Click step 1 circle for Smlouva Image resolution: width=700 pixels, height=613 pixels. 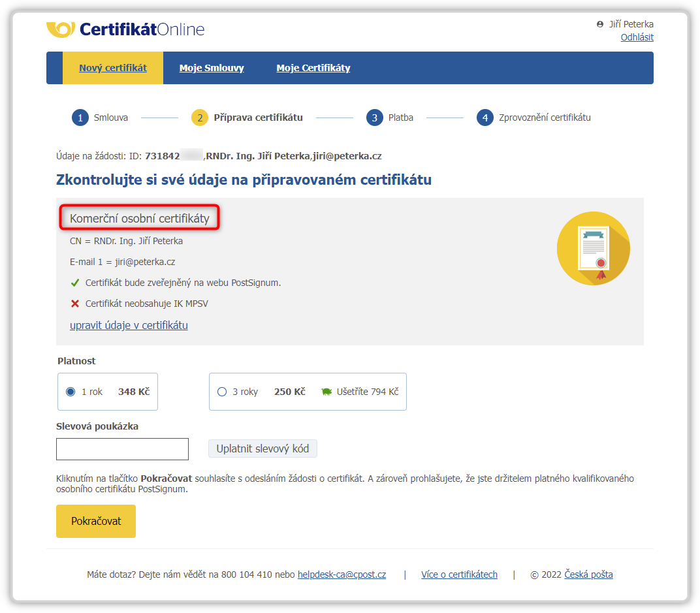(80, 118)
